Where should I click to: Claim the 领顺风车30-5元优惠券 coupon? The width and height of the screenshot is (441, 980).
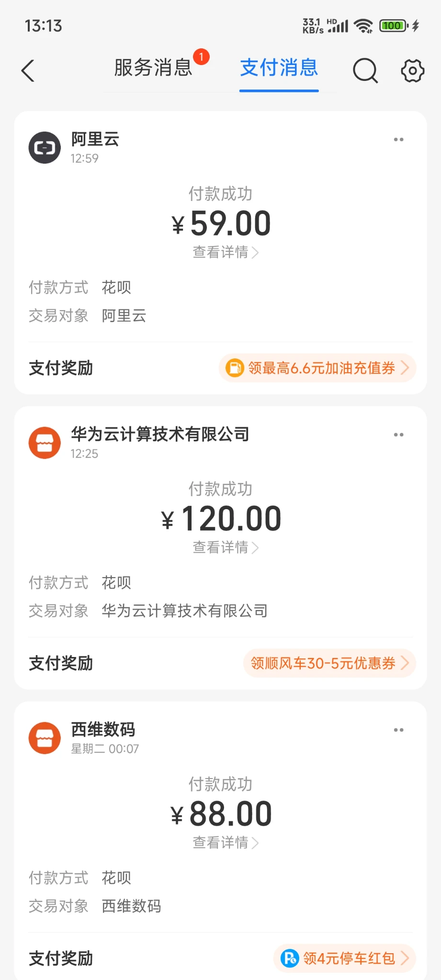tap(329, 663)
